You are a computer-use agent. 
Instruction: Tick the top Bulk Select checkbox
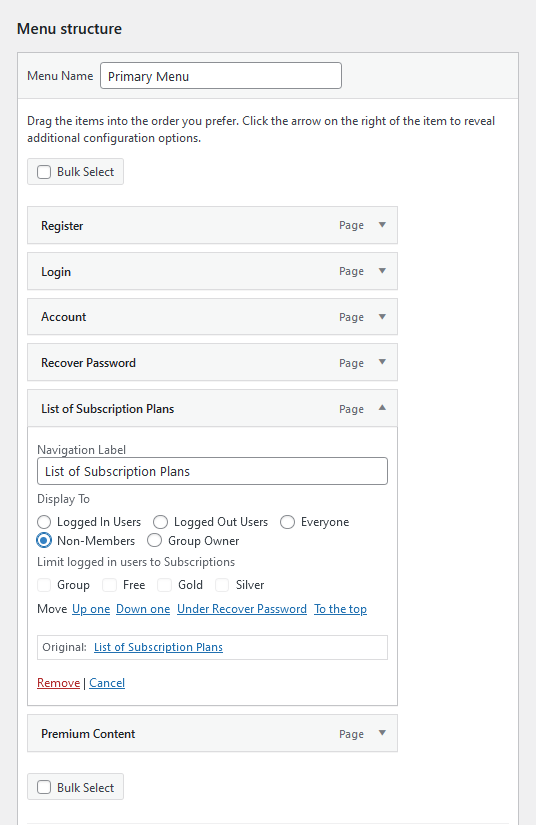tap(44, 172)
